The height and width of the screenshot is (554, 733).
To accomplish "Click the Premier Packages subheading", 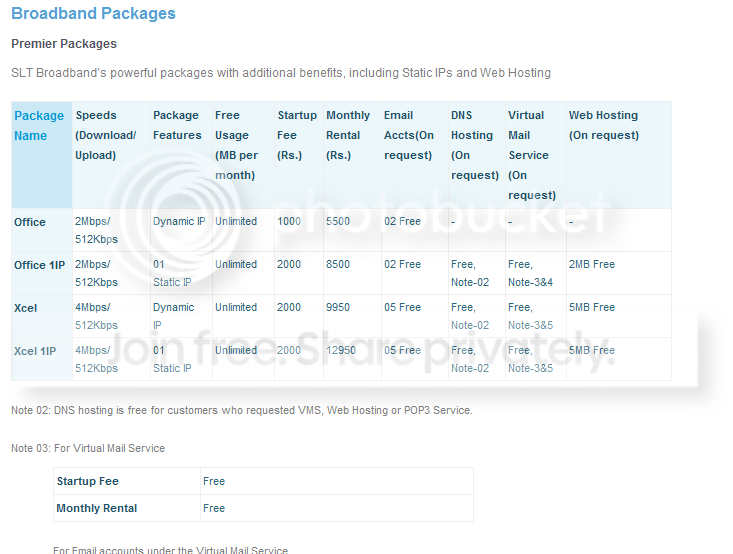I will (x=64, y=43).
